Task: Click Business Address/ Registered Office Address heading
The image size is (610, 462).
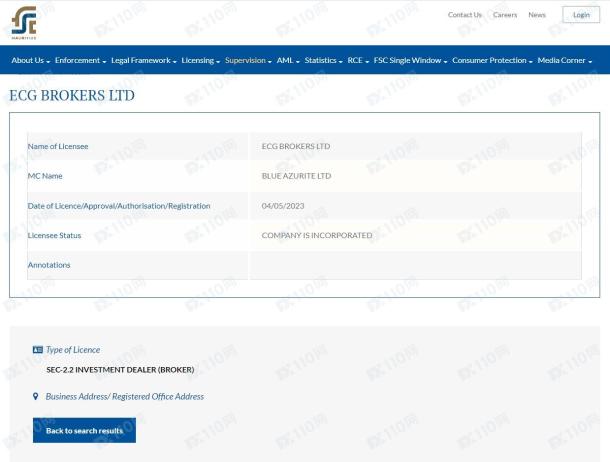Action: pos(125,396)
